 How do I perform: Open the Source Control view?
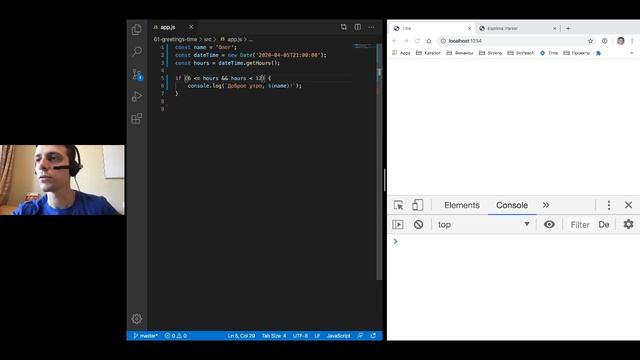point(137,74)
